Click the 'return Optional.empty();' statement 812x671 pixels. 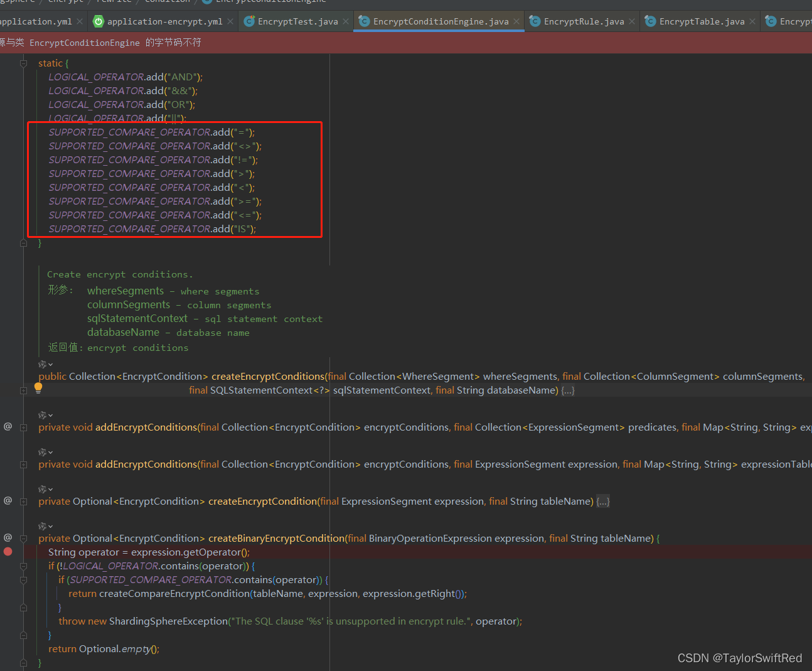104,648
